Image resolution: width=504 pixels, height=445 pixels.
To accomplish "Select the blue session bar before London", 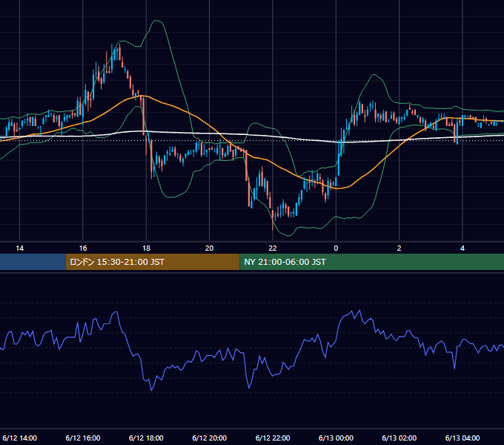I will coord(33,262).
